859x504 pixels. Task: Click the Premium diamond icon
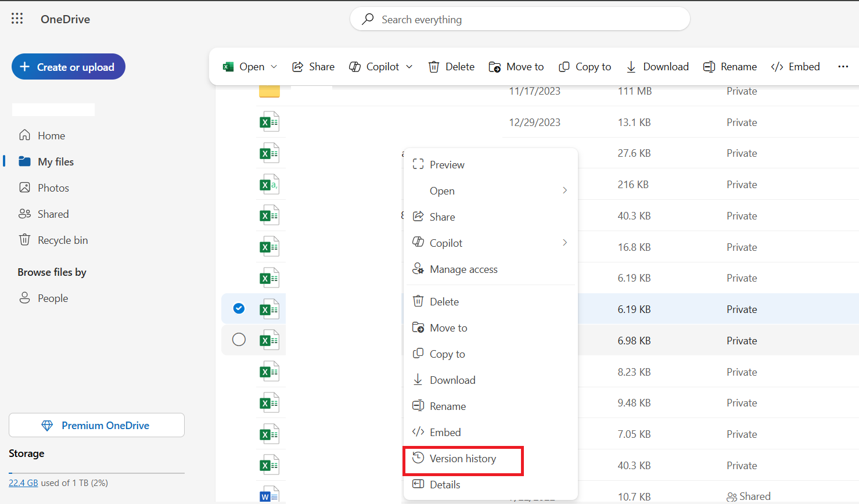(48, 426)
